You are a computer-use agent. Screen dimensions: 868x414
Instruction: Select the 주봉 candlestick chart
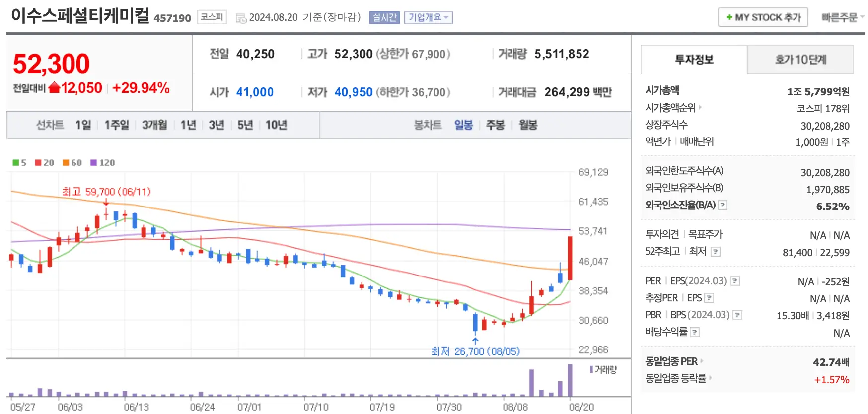pyautogui.click(x=495, y=125)
